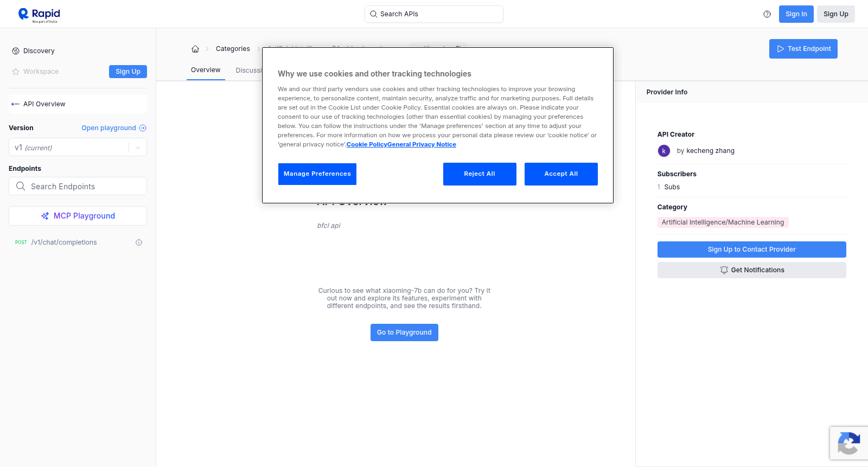Viewport: 868px width, 467px height.
Task: Click the "bfcl api" description text
Action: (329, 226)
